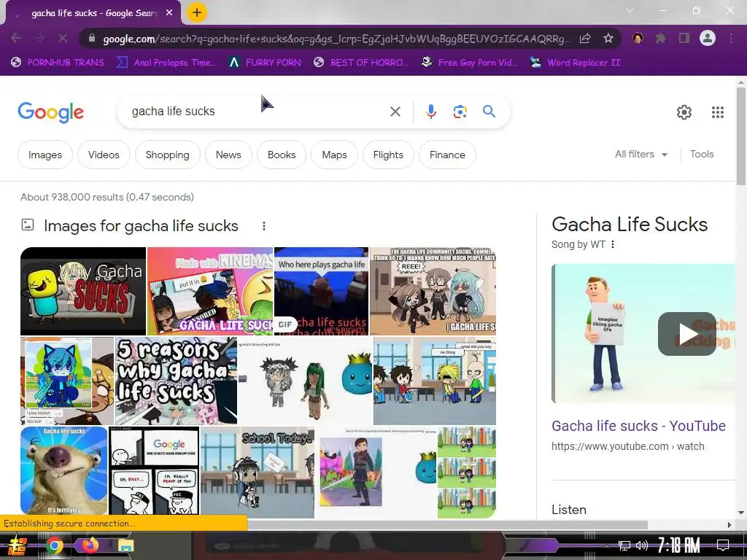Viewport: 747px width, 560px height.
Task: Share this page from address bar icon
Action: [585, 39]
